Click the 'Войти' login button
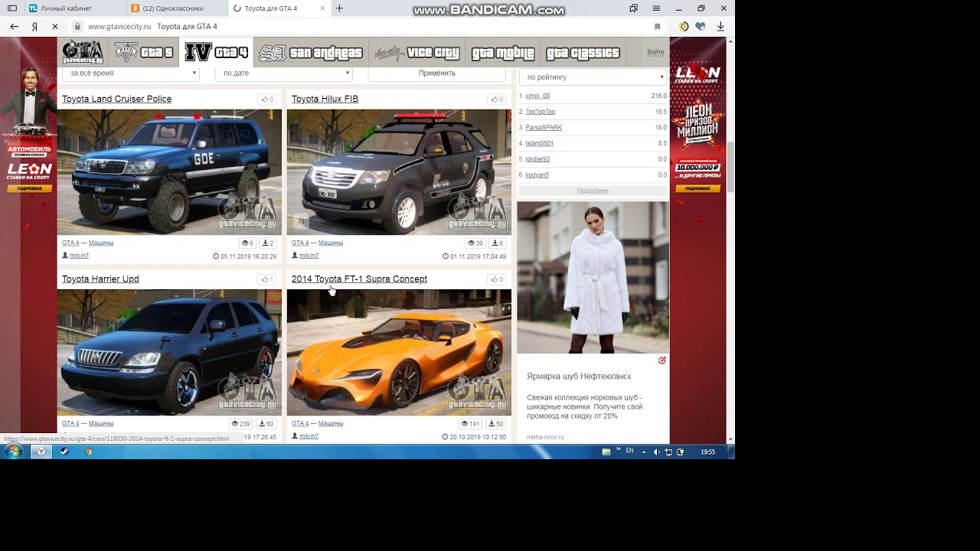The image size is (980, 551). (x=655, y=53)
